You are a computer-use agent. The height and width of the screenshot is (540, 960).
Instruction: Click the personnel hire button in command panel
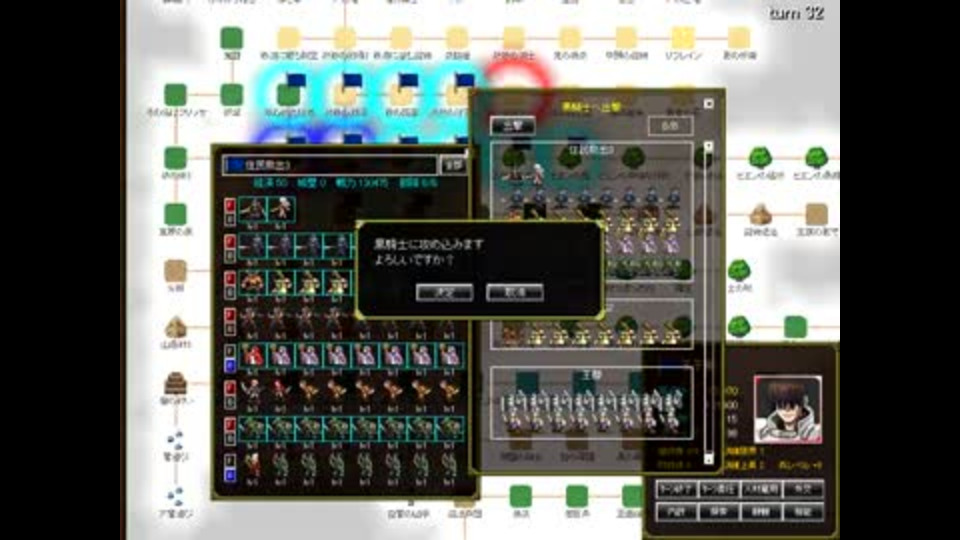[760, 489]
